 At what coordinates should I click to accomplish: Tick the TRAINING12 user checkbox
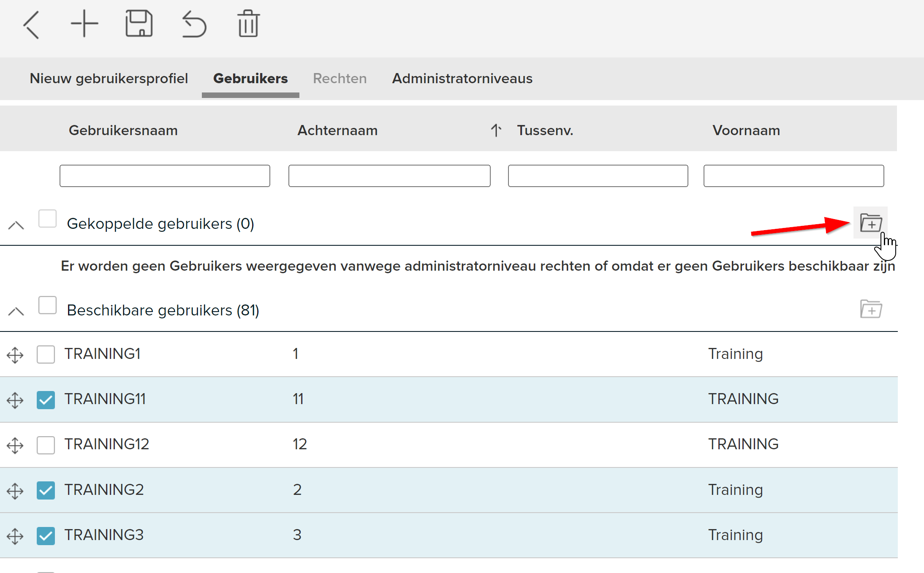click(46, 445)
